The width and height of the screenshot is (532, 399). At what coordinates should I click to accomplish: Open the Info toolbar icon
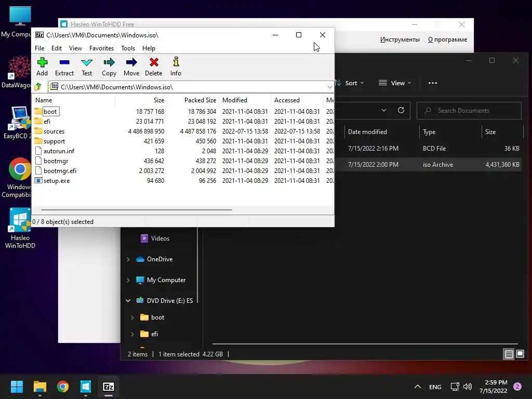pos(176,66)
